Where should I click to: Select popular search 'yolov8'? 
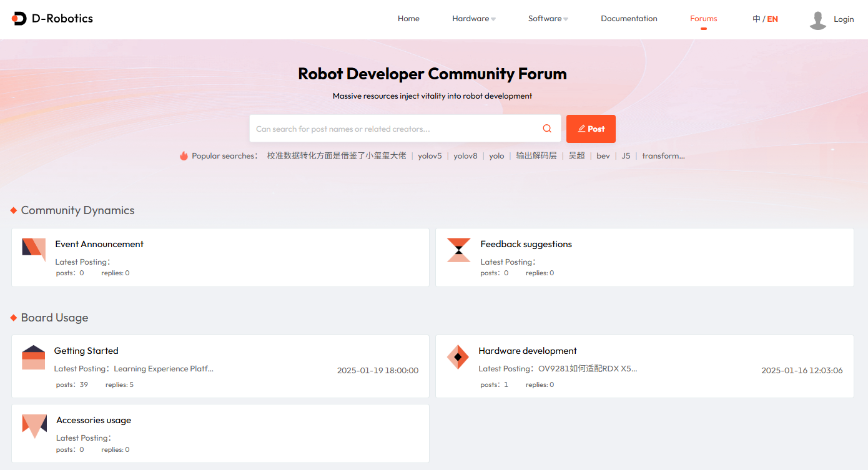pos(465,156)
